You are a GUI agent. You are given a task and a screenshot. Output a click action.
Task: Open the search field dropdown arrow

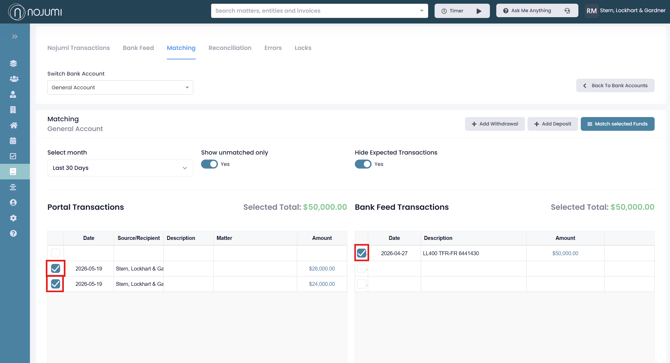pos(422,11)
